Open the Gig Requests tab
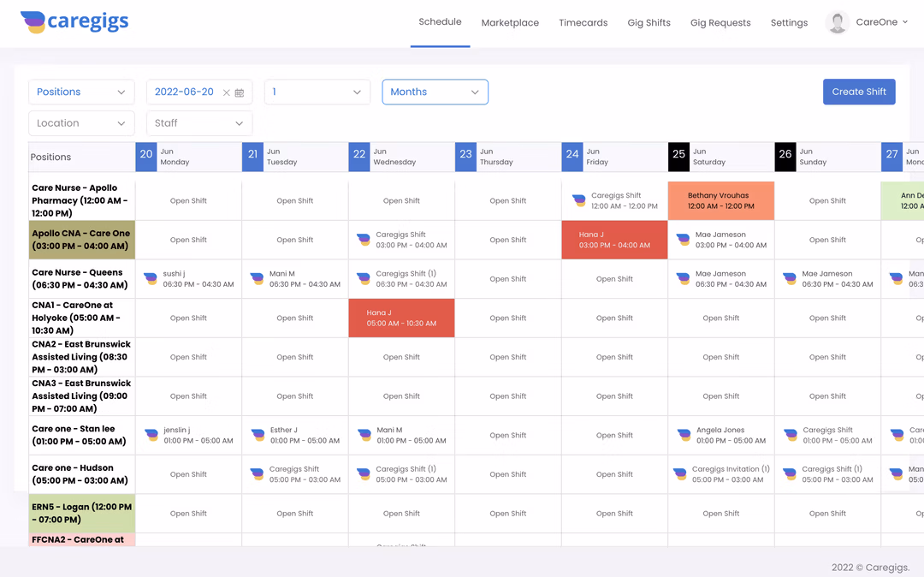The width and height of the screenshot is (924, 577). (720, 22)
